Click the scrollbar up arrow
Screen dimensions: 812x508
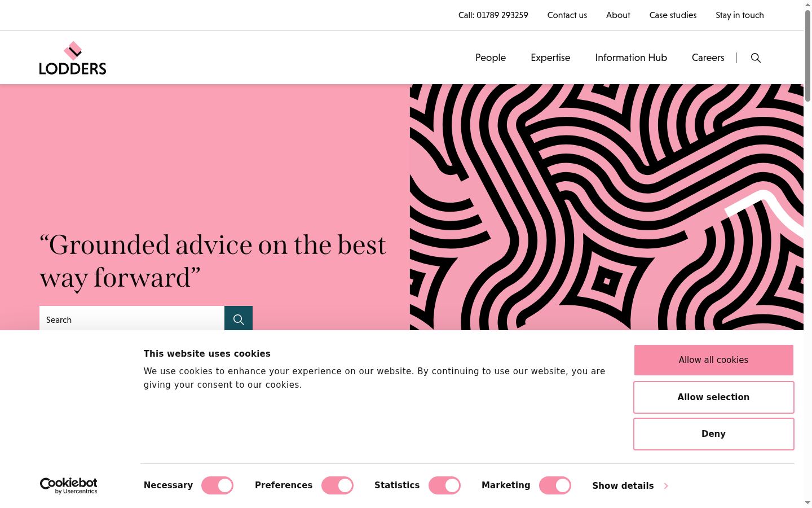(807, 4)
